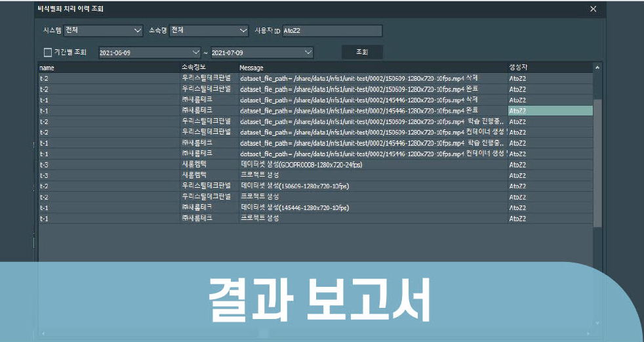
Task: Expand the 소속명 combo box
Action: click(x=243, y=30)
